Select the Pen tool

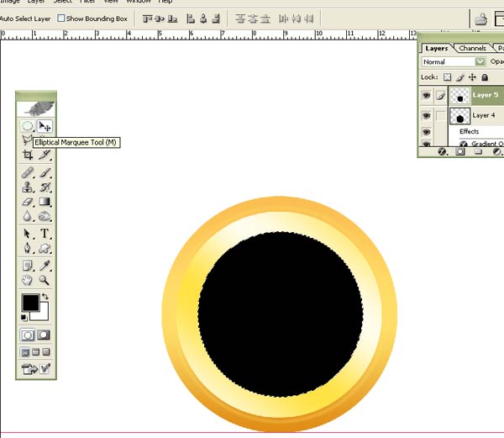28,248
